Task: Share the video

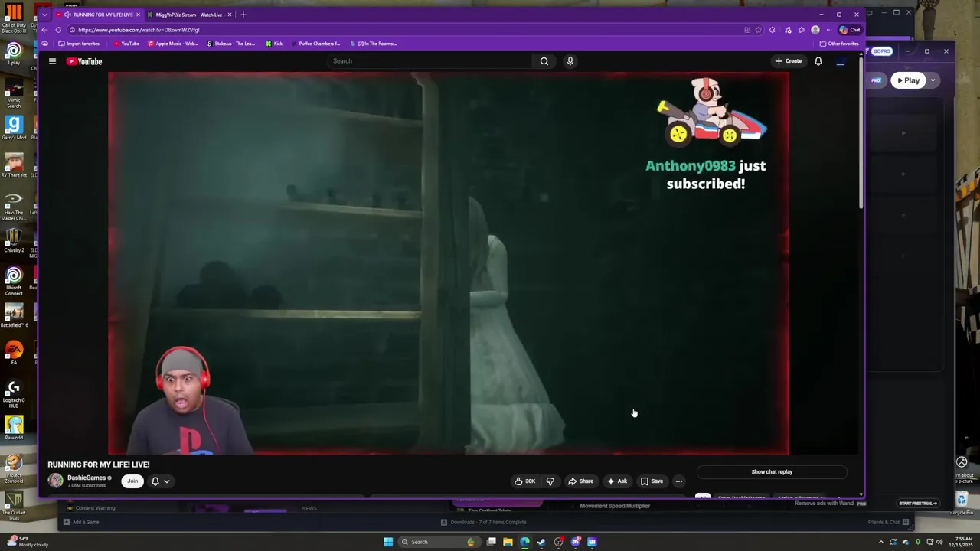Action: [580, 481]
